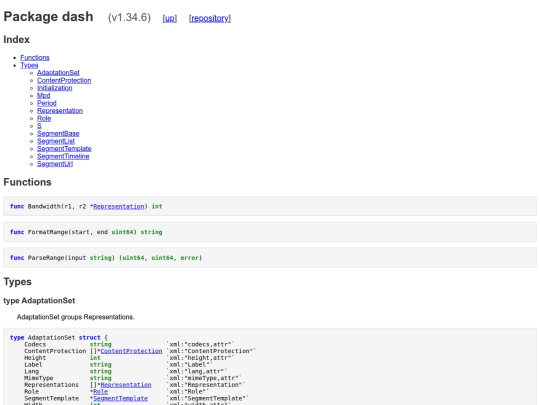Click the xml:"mimeType,attr" tag
The image size is (540, 405).
click(204, 378)
